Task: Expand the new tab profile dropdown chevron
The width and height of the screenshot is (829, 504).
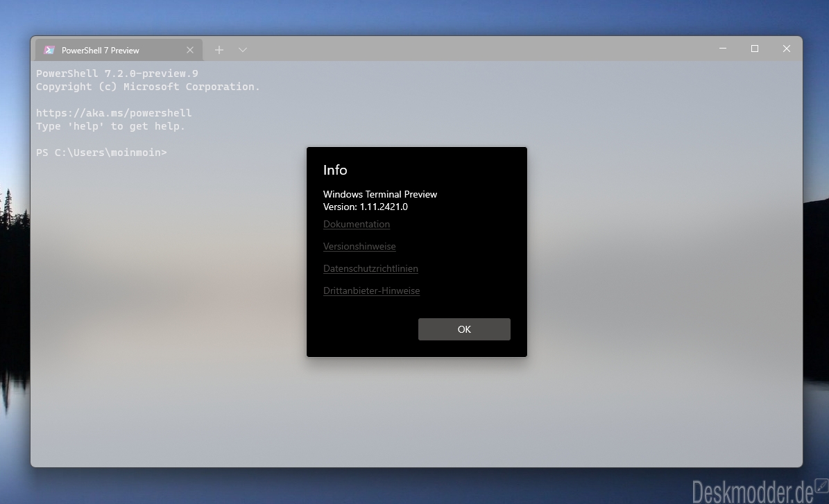Action: click(x=243, y=50)
